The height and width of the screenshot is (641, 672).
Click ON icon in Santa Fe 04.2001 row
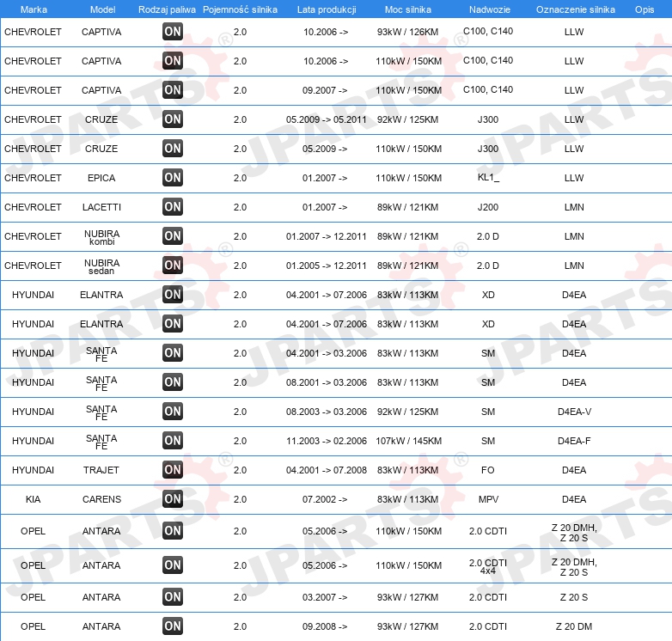pyautogui.click(x=173, y=352)
